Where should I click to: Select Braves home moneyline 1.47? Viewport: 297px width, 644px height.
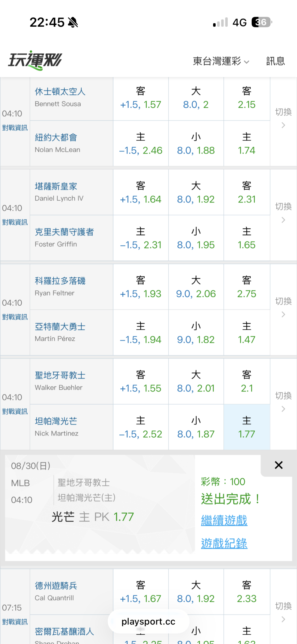coord(247,333)
